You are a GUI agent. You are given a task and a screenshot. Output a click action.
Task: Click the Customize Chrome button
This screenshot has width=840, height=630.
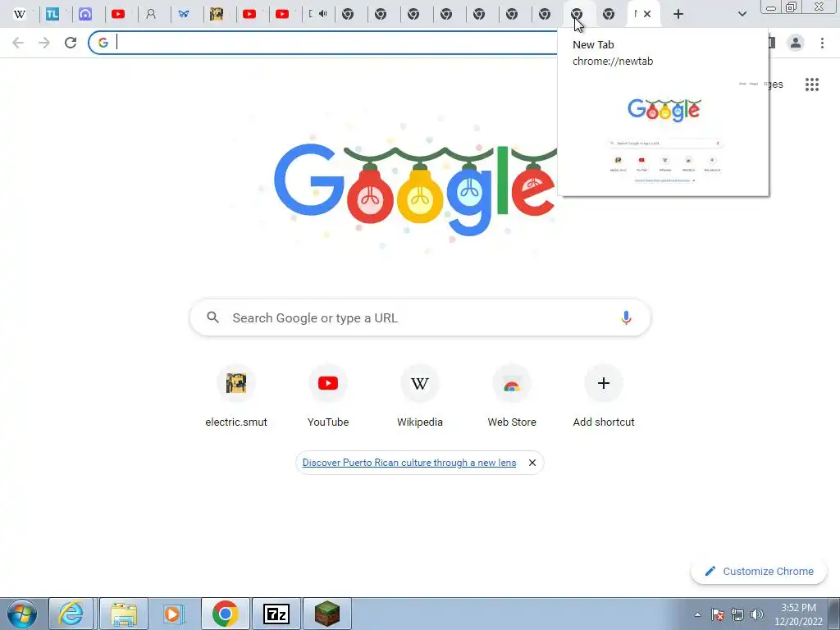(759, 571)
